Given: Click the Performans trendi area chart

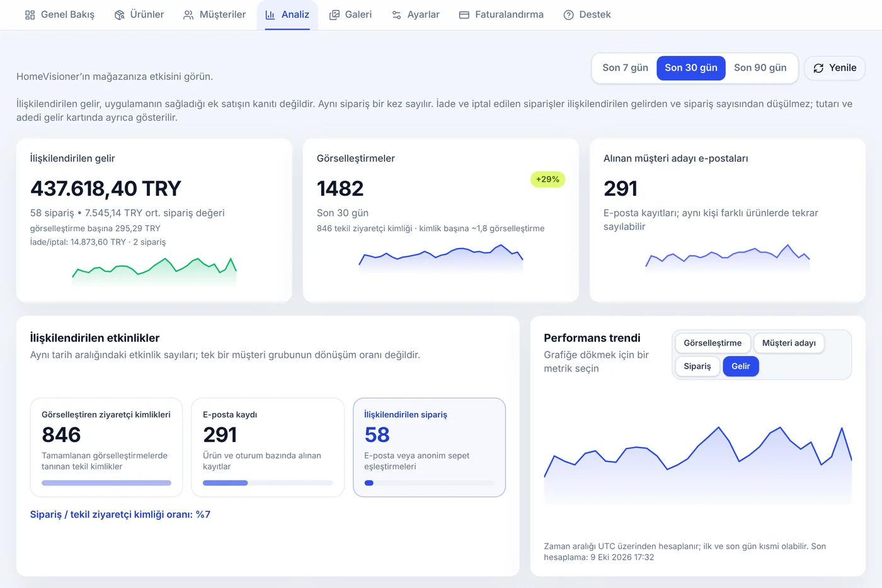Looking at the screenshot, I should click(x=698, y=466).
